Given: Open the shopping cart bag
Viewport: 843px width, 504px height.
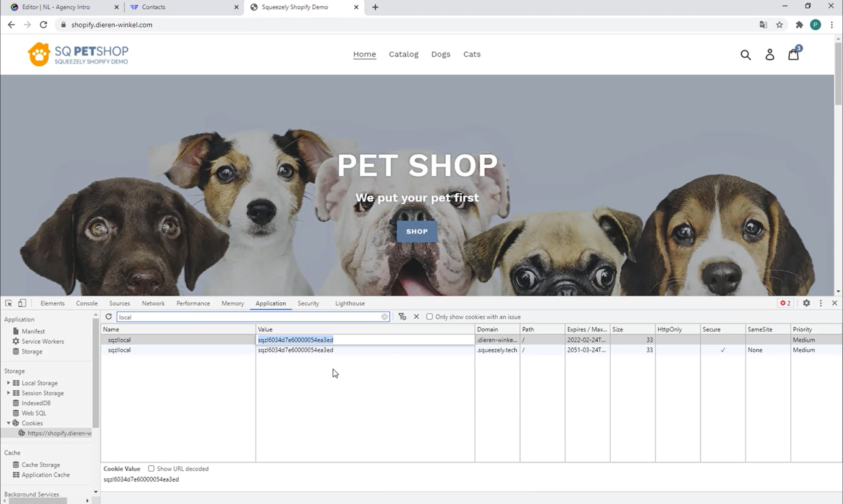Looking at the screenshot, I should tap(794, 54).
